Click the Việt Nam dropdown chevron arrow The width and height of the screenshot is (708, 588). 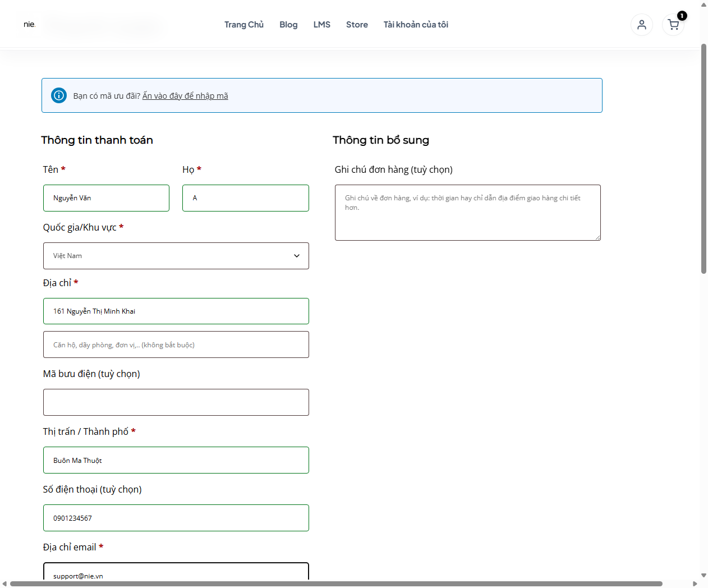[297, 256]
